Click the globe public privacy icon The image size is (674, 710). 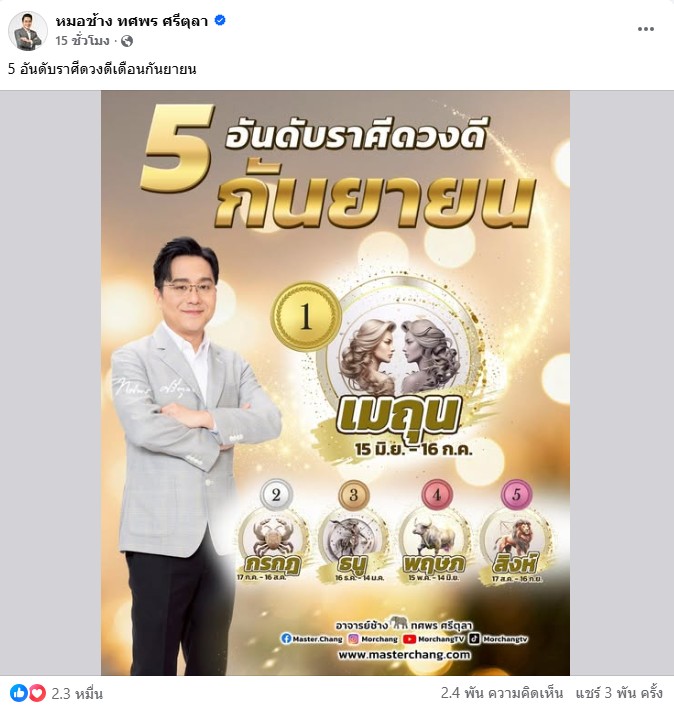click(127, 41)
